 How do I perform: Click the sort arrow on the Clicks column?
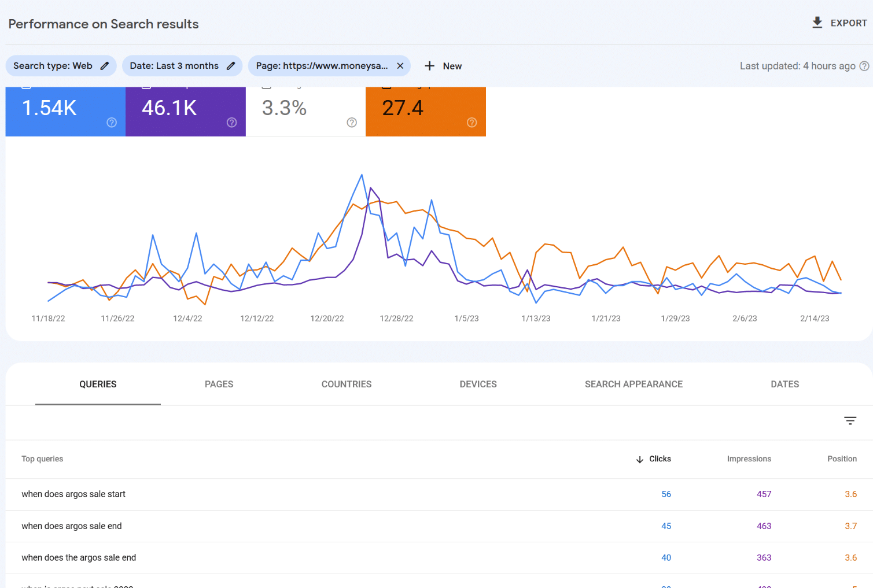[x=639, y=459]
